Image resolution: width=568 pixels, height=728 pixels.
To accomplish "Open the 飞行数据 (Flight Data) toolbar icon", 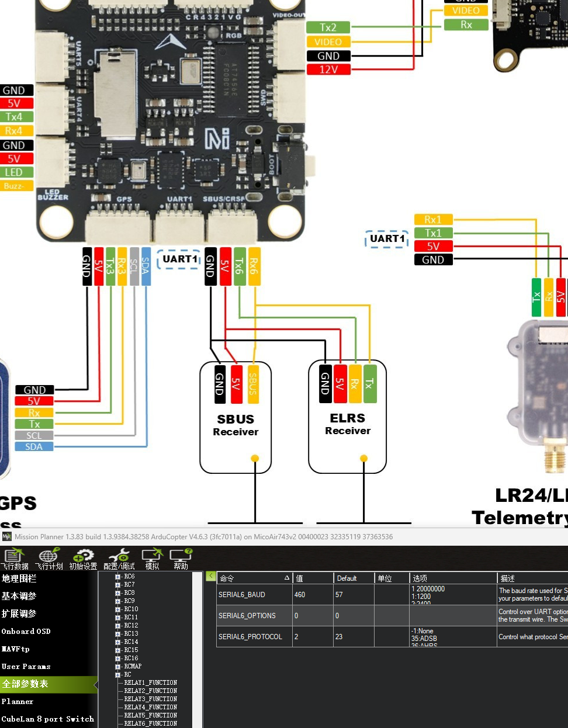I will 14,559.
